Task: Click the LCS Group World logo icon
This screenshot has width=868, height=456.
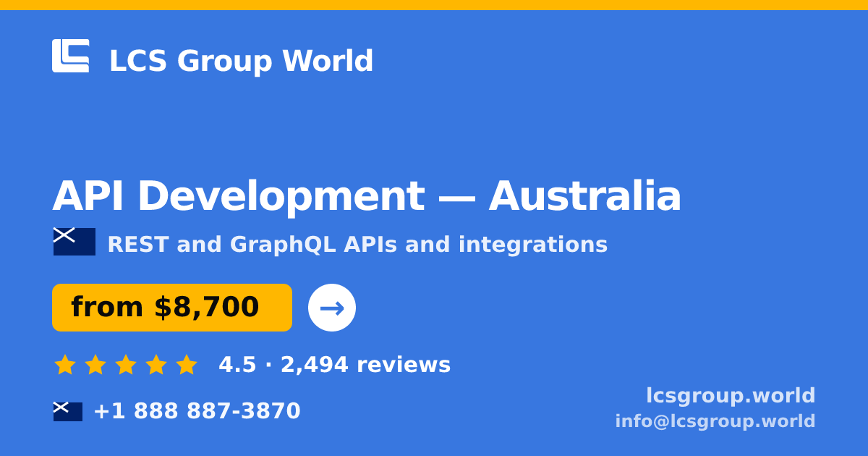Action: 71,56
